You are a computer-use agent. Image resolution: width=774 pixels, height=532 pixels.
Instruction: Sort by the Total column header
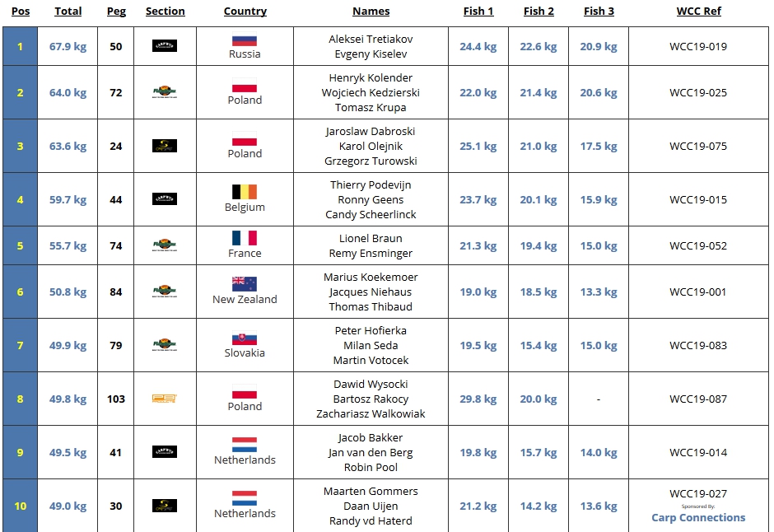68,11
